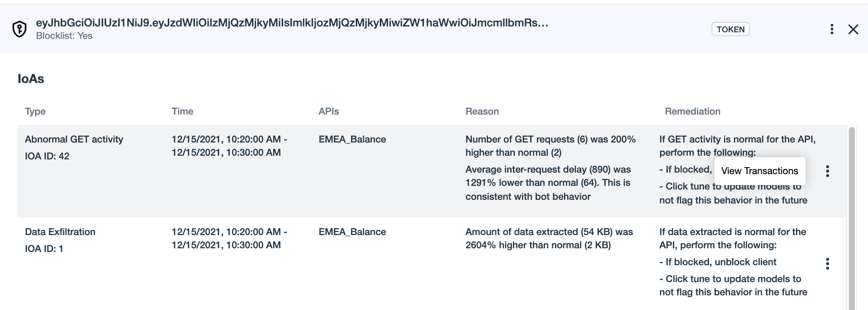Click the truncated eyJhbGci token string
The image size is (868, 310).
pos(292,23)
